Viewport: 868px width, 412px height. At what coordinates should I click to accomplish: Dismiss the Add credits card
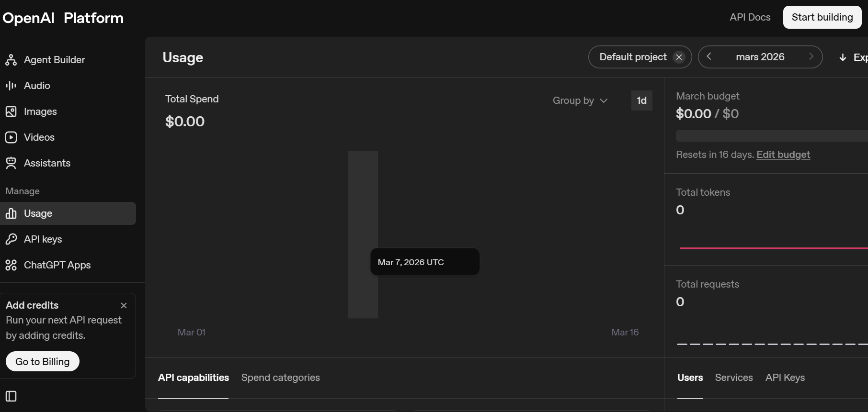coord(124,305)
